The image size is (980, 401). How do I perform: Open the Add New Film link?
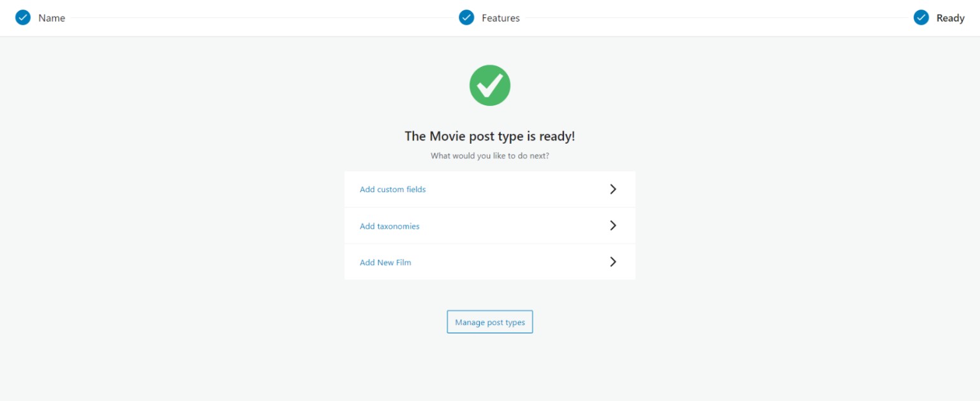click(x=385, y=262)
